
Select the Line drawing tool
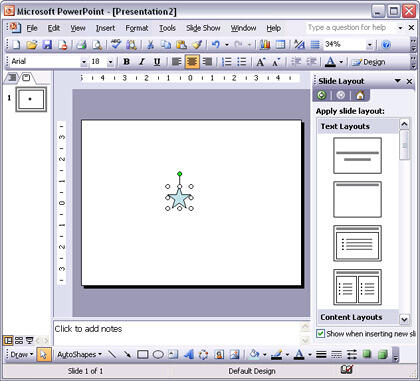coord(112,354)
